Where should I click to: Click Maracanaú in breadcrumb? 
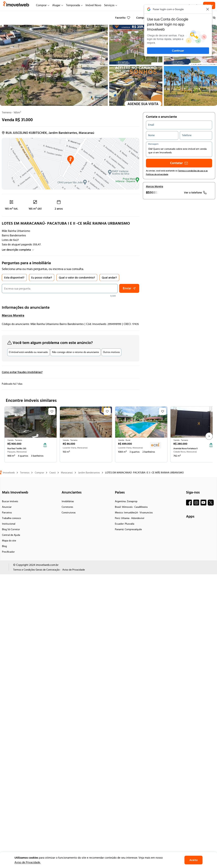pos(67,472)
